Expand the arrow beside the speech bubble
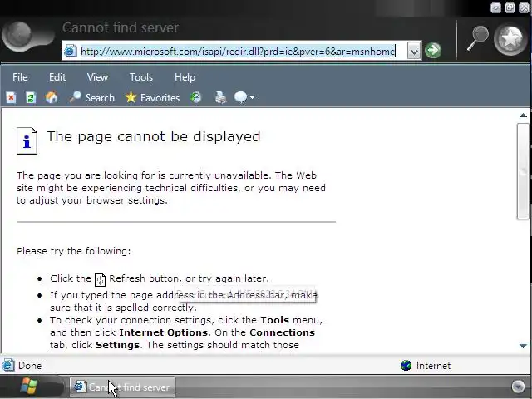This screenshot has width=532, height=399. tap(252, 97)
